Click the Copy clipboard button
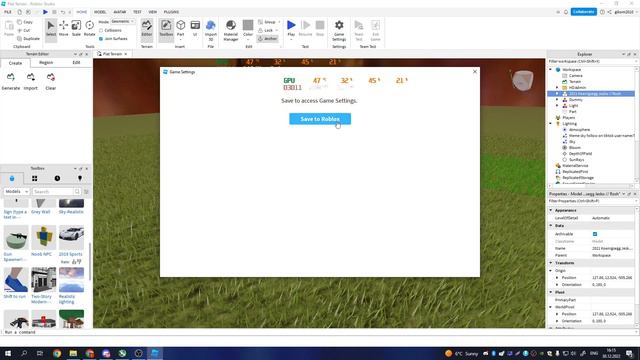Screen dimensions: 640x360 24,22
